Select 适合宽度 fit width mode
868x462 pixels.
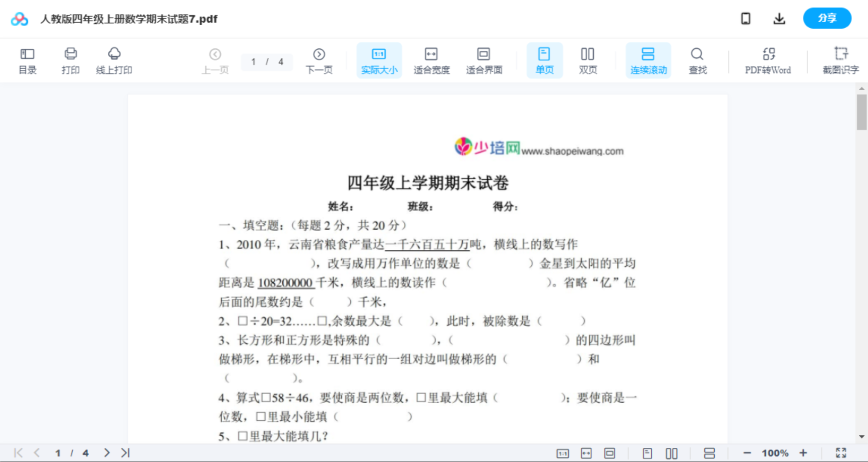click(431, 60)
